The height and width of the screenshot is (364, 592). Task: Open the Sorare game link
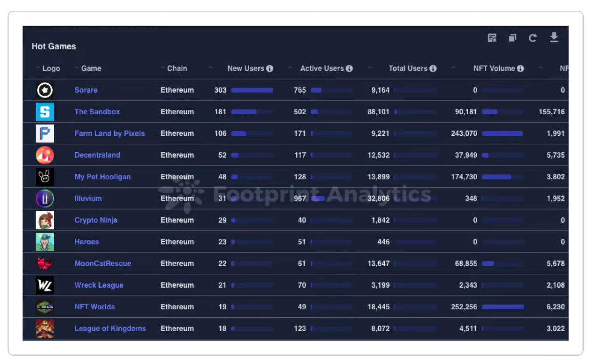86,90
